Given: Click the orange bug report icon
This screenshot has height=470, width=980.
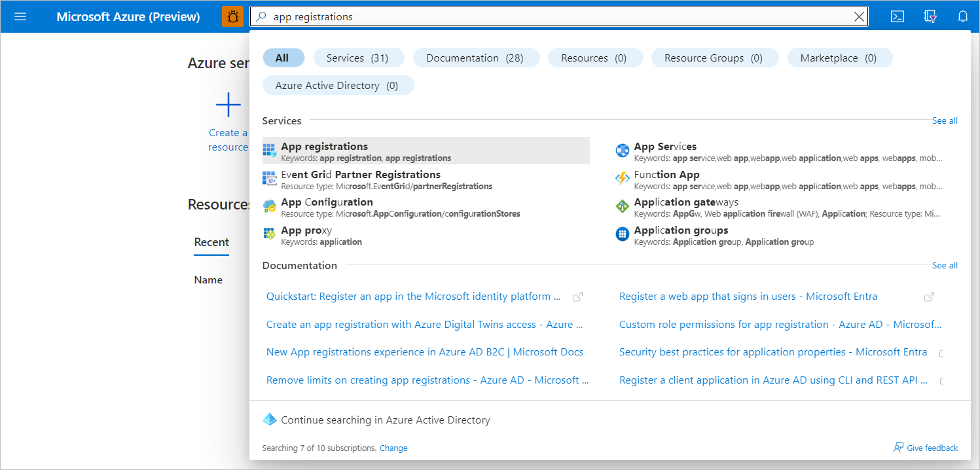Looking at the screenshot, I should (232, 16).
